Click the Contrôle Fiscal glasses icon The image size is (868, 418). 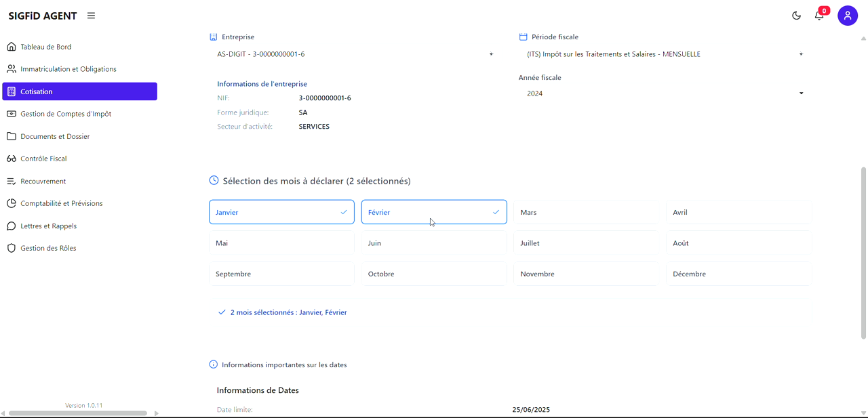tap(12, 159)
